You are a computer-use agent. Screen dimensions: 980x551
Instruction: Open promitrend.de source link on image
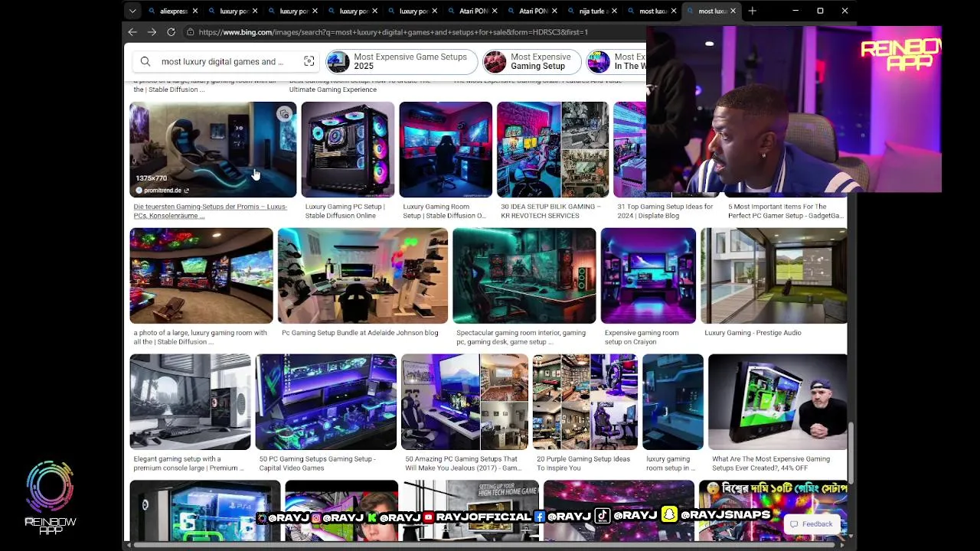pyautogui.click(x=162, y=190)
